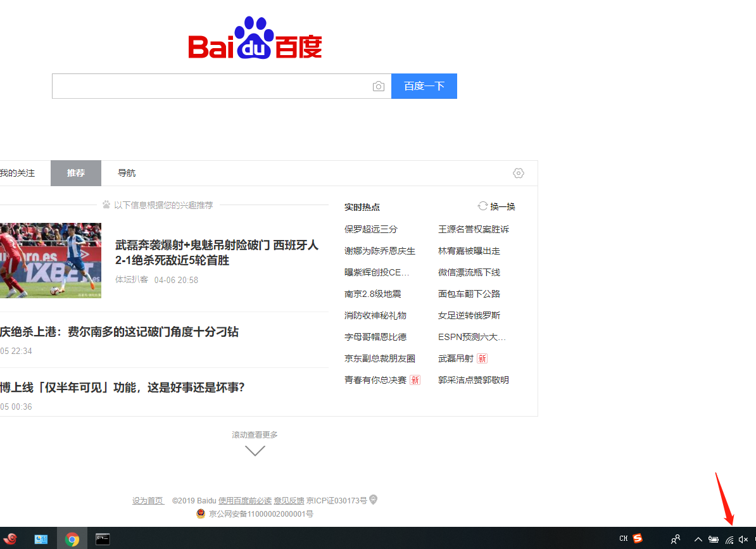Click the down chevron under 滚动查看更多

[x=255, y=451]
